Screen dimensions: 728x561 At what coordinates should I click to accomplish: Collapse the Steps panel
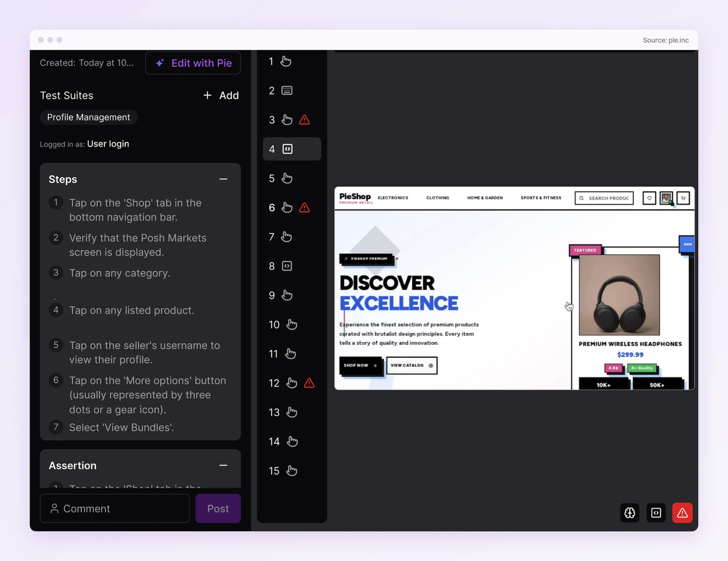tap(224, 179)
